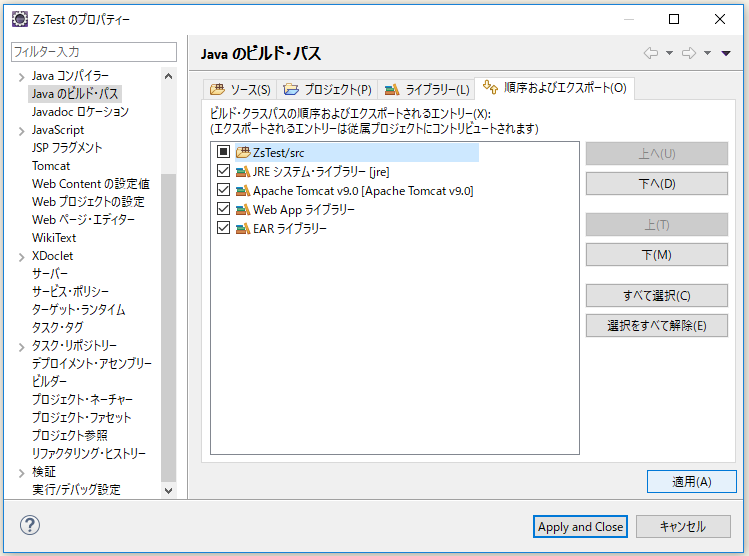
Task: Expand the 検証 tree node
Action: pyautogui.click(x=21, y=473)
